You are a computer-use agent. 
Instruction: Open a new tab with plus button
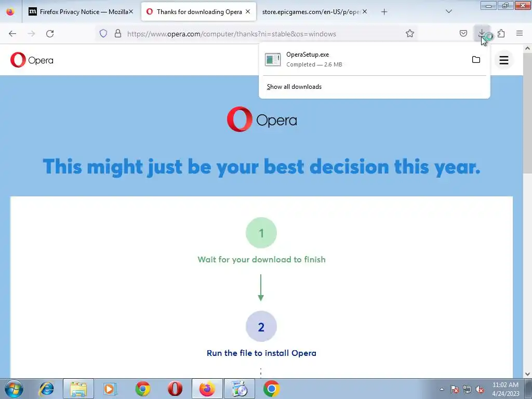click(384, 12)
